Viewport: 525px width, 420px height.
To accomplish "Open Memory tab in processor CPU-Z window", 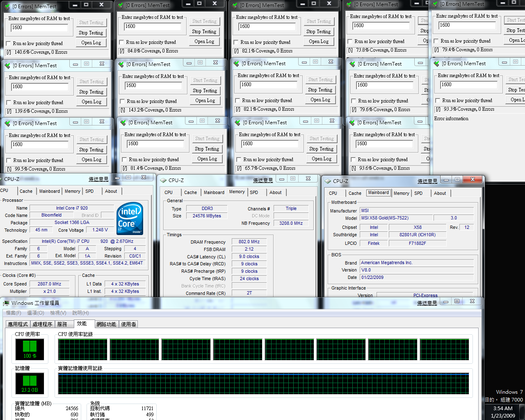I will (72, 191).
